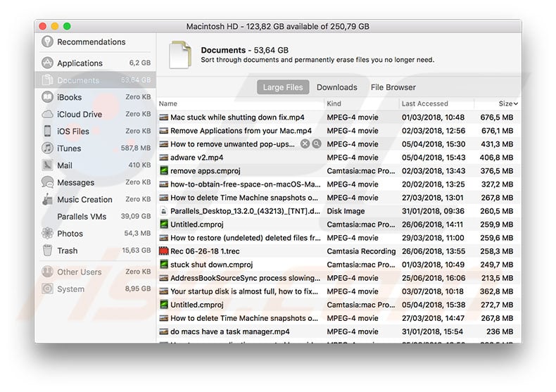
Task: Select Parallels VMs in the sidebar
Action: point(82,217)
